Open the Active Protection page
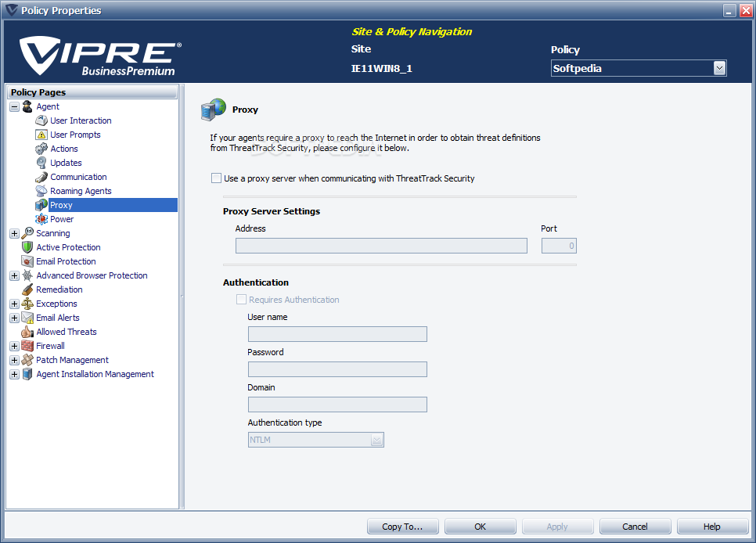 [68, 247]
